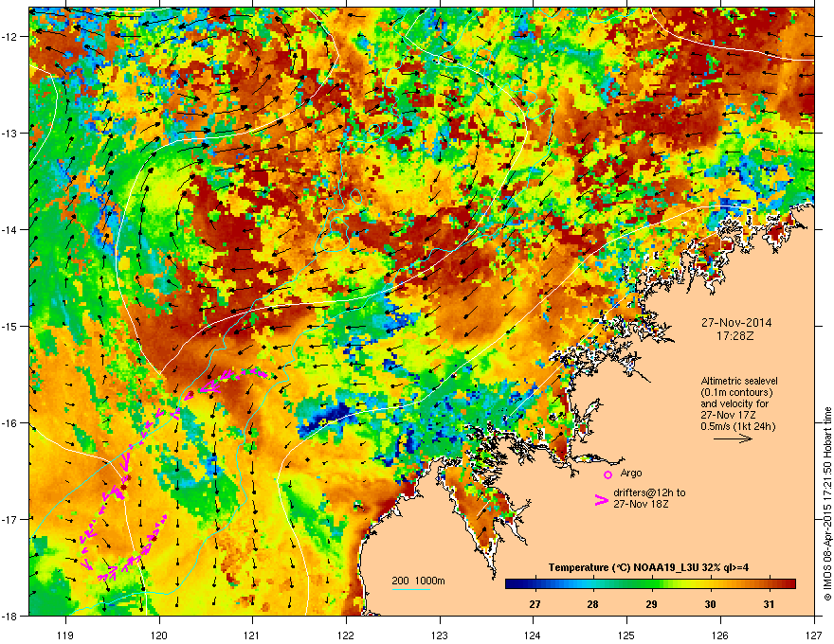This screenshot has width=834, height=644.
Task: Click the date label 27-Nov-2014
Action: click(736, 323)
